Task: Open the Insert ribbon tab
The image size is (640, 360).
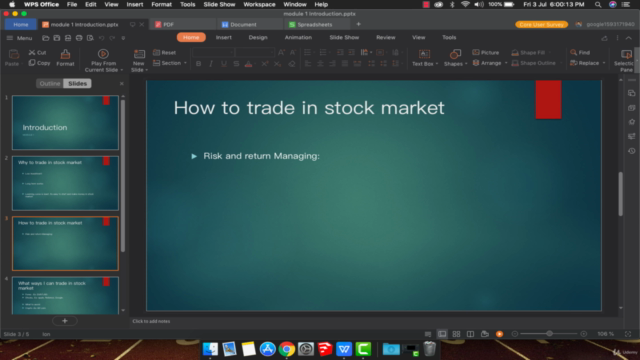Action: [224, 38]
